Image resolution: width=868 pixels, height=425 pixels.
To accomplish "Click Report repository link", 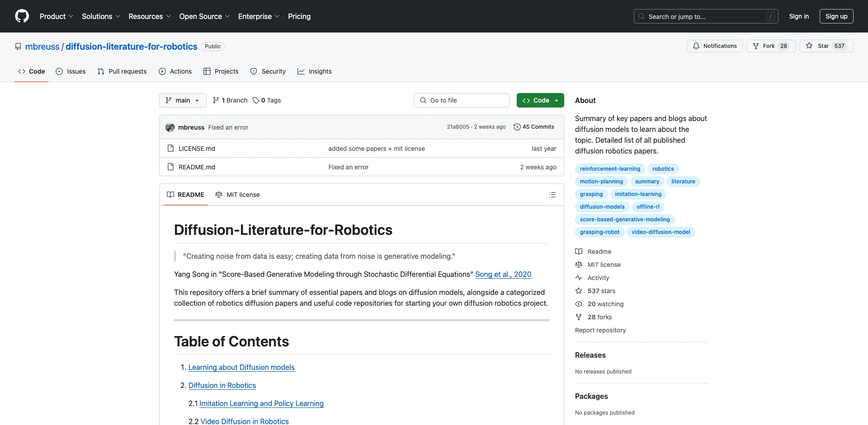I will point(600,330).
